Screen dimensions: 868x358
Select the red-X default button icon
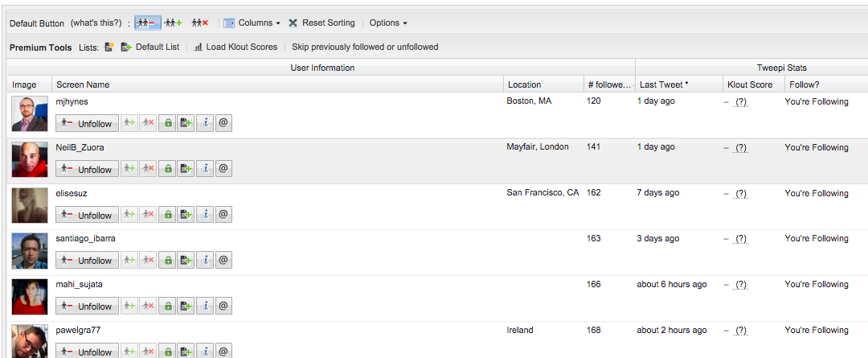pos(199,23)
